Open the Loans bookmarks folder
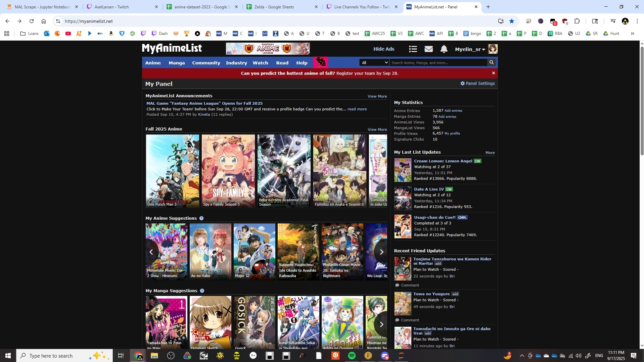Screen dimensions: 644x362 (x=30, y=34)
